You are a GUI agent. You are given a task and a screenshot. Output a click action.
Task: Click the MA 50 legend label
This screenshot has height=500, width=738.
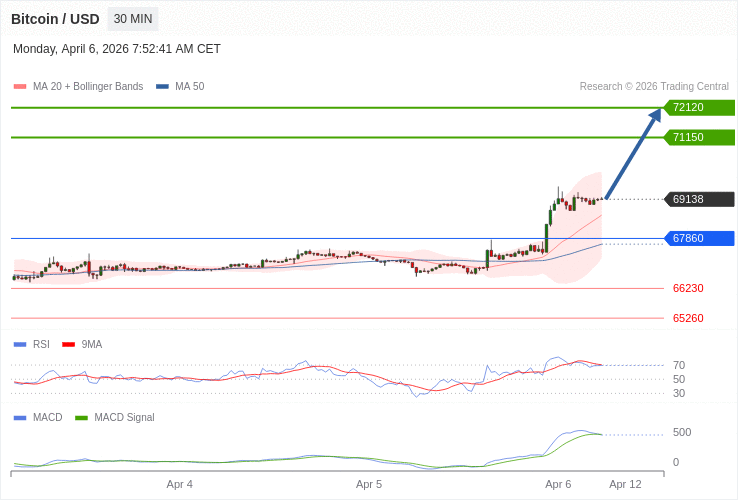point(190,87)
